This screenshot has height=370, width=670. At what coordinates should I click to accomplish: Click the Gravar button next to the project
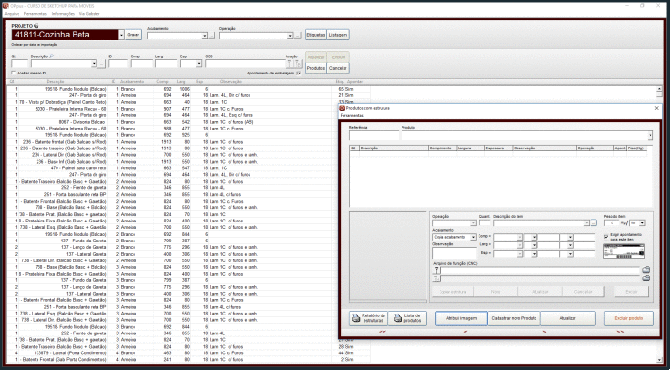133,35
